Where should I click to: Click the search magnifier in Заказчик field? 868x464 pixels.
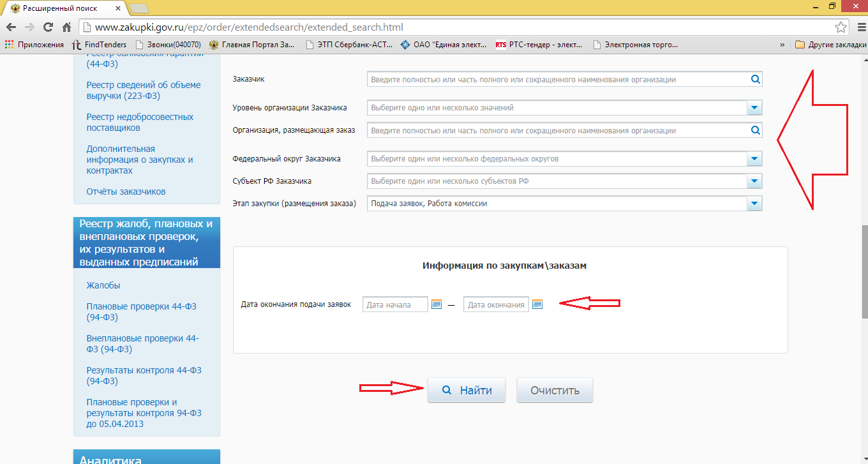click(755, 80)
